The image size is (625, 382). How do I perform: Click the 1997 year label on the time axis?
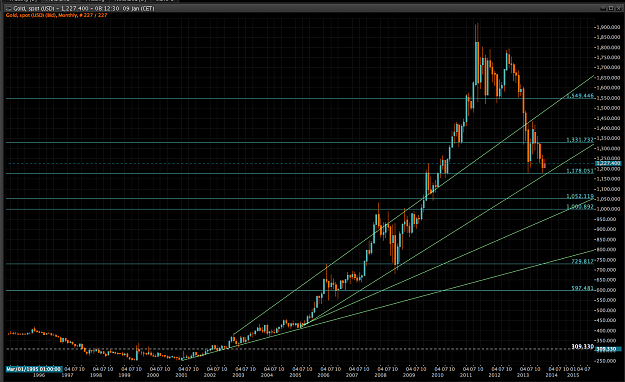(x=67, y=375)
